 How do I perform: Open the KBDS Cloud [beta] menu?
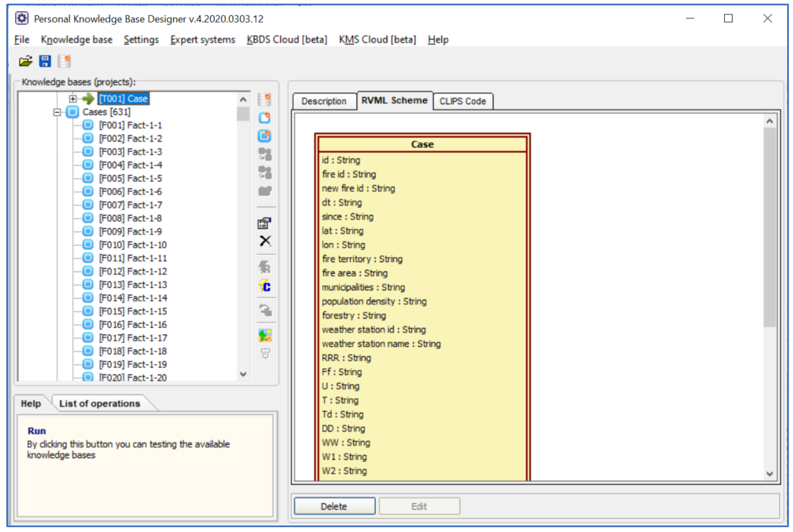[287, 40]
